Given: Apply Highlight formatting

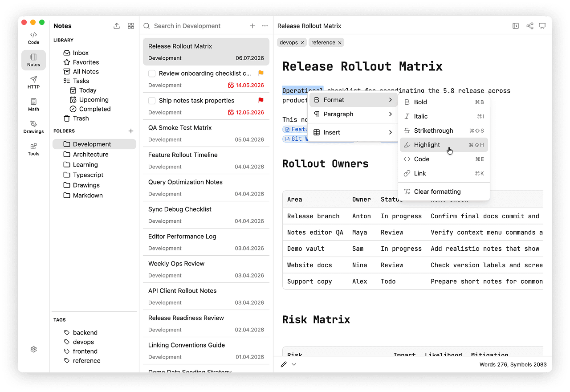Looking at the screenshot, I should click(444, 145).
